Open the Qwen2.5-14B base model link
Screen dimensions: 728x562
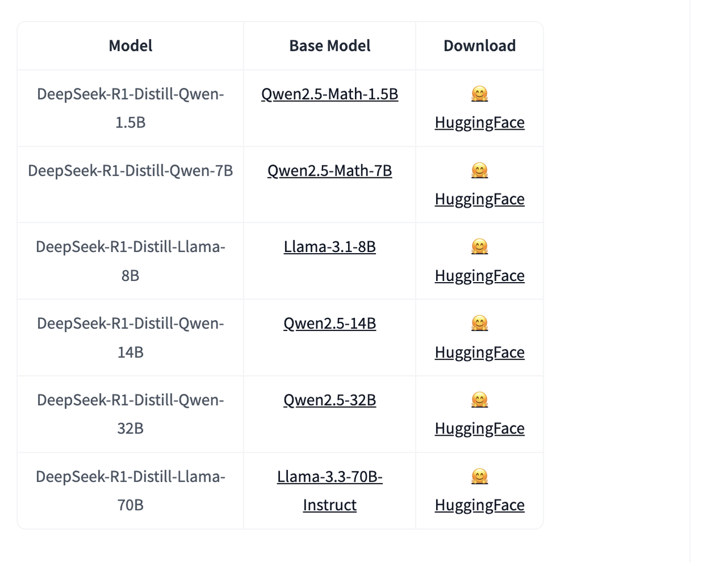click(x=329, y=324)
